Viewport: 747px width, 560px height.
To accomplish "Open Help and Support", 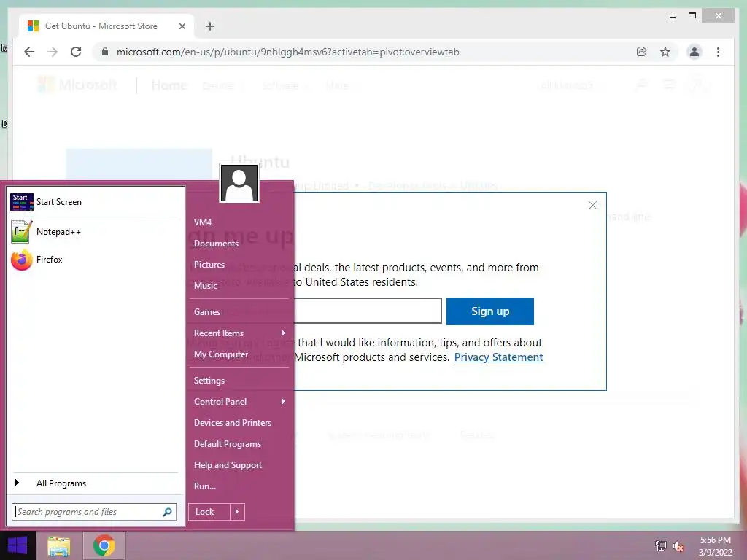I will tap(228, 465).
